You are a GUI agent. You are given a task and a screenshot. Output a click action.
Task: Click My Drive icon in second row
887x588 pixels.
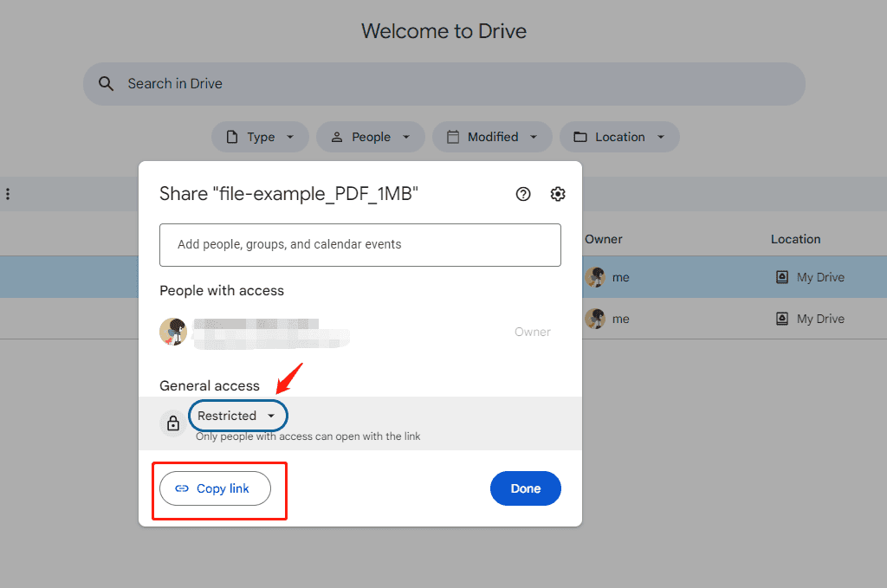coord(782,319)
